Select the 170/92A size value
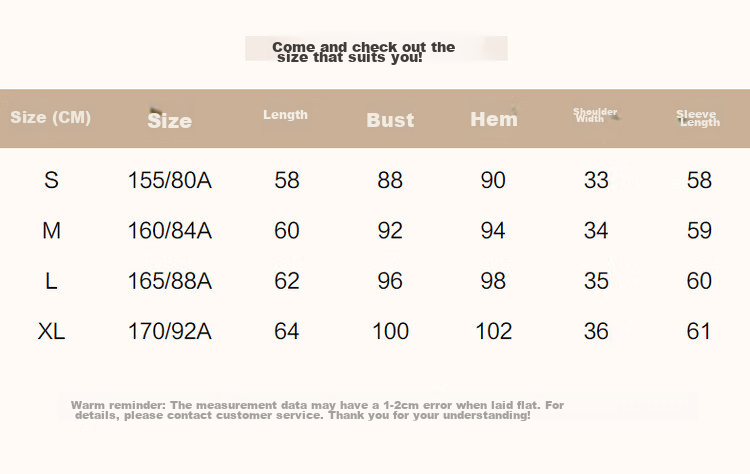The height and width of the screenshot is (474, 750). click(x=170, y=331)
